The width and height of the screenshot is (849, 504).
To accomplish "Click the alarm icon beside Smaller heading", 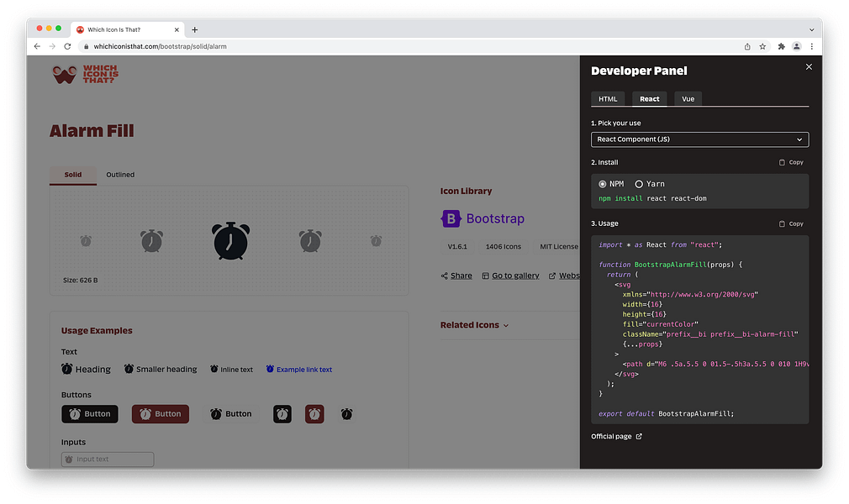I will (x=129, y=369).
